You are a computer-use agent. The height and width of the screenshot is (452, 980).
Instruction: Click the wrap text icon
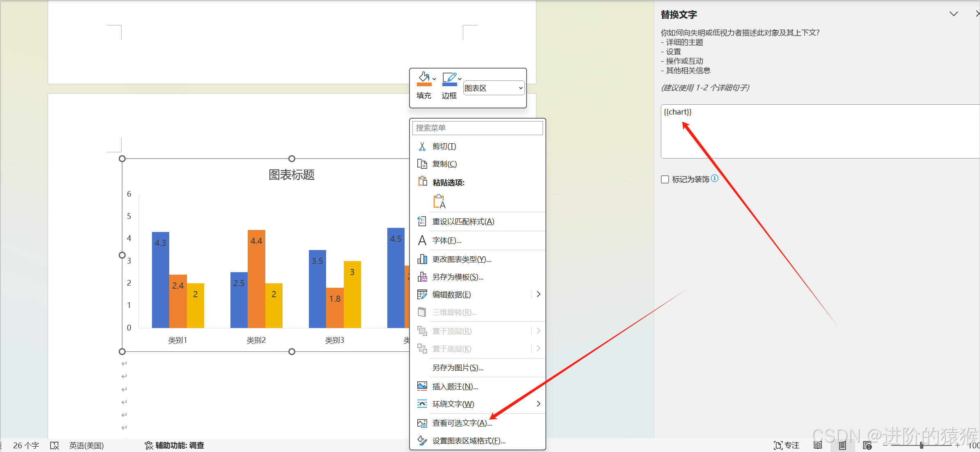[422, 404]
